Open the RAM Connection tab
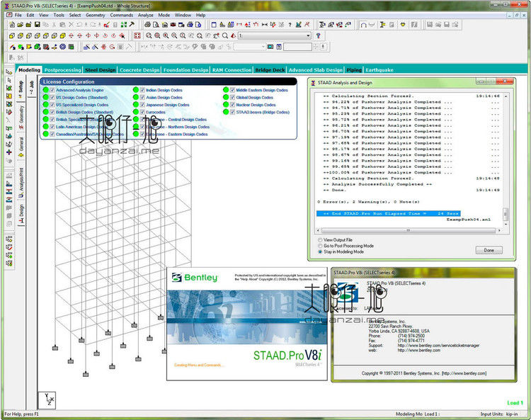This screenshot has width=531, height=420. 232,70
